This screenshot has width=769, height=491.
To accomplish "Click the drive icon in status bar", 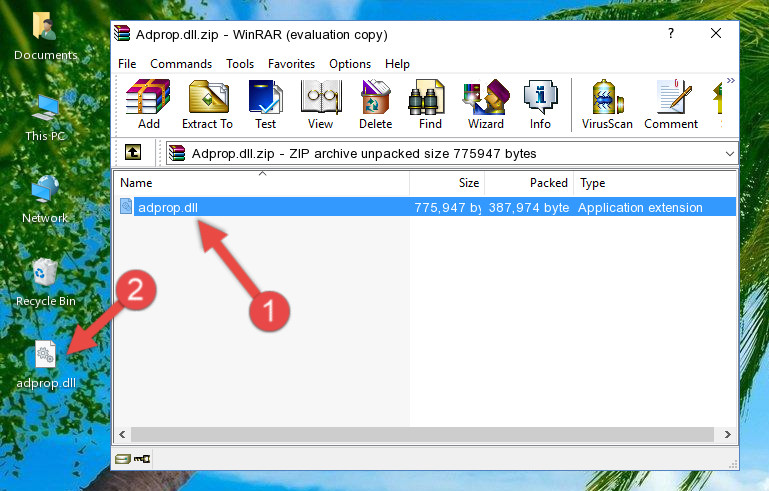I will 123,459.
